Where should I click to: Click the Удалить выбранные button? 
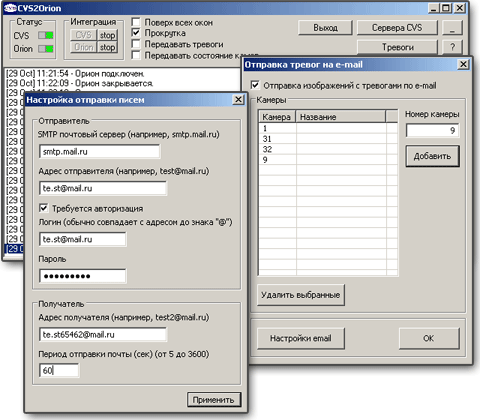[x=300, y=295]
